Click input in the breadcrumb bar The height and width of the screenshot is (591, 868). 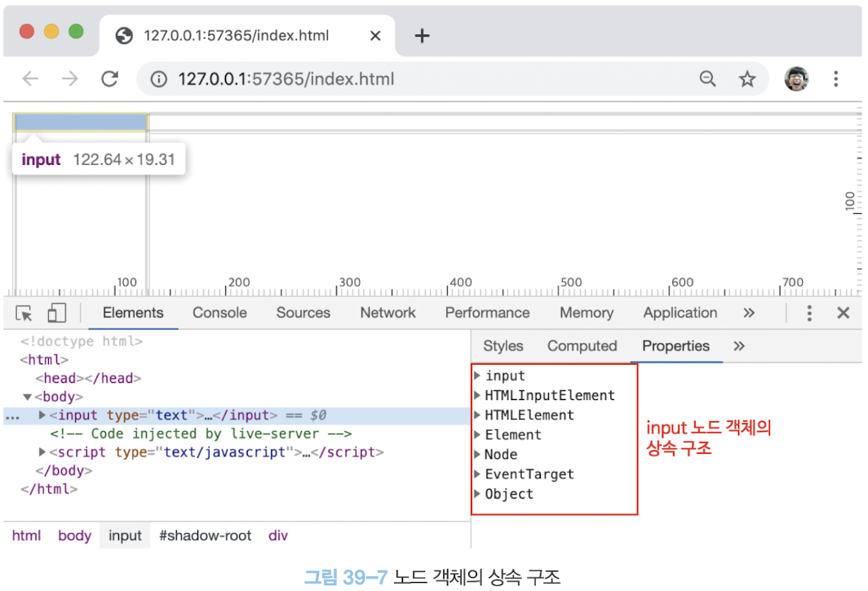(125, 535)
